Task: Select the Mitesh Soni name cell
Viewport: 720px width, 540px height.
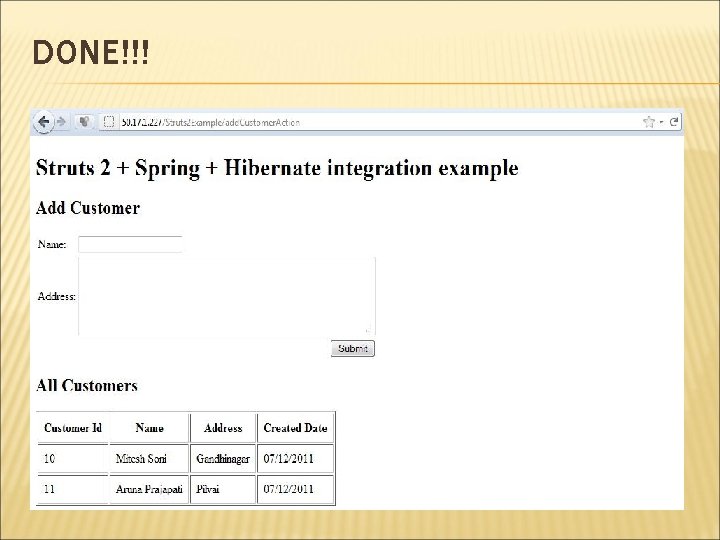Action: point(149,458)
